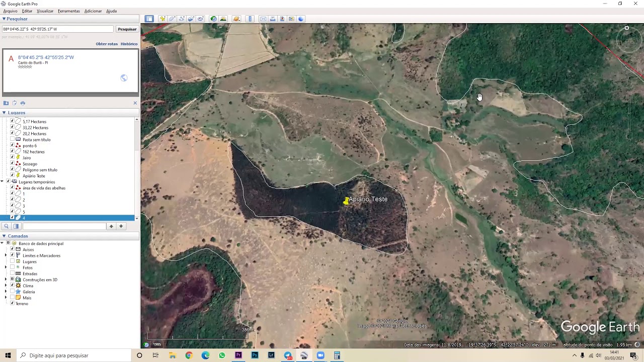Image resolution: width=644 pixels, height=362 pixels.
Task: Print the current view from the toolbar
Action: (x=272, y=19)
